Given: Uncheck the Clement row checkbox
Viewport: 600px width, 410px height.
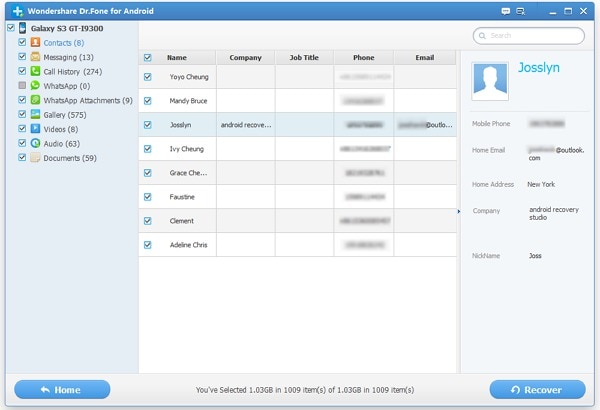Looking at the screenshot, I should 147,221.
